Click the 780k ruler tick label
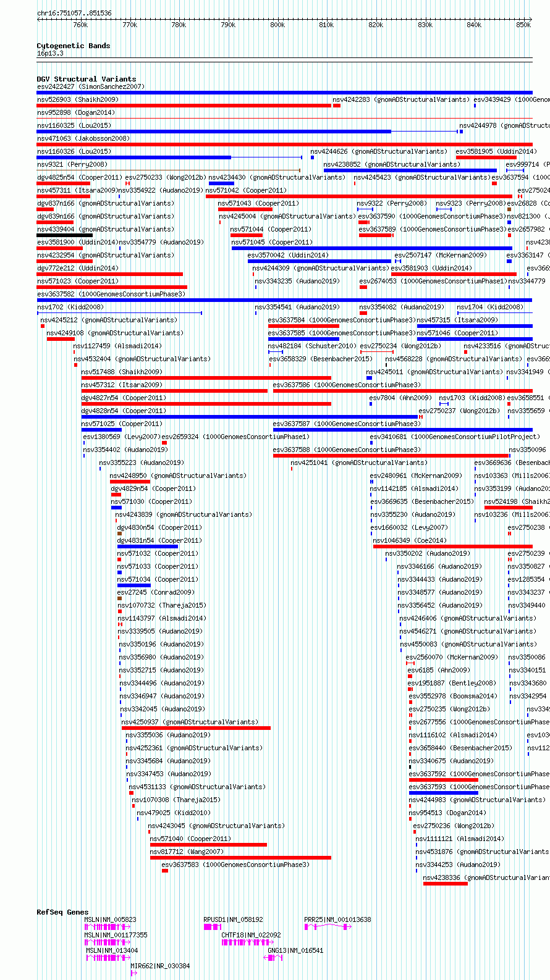Image resolution: width=550 pixels, height=980 pixels. coord(179,25)
